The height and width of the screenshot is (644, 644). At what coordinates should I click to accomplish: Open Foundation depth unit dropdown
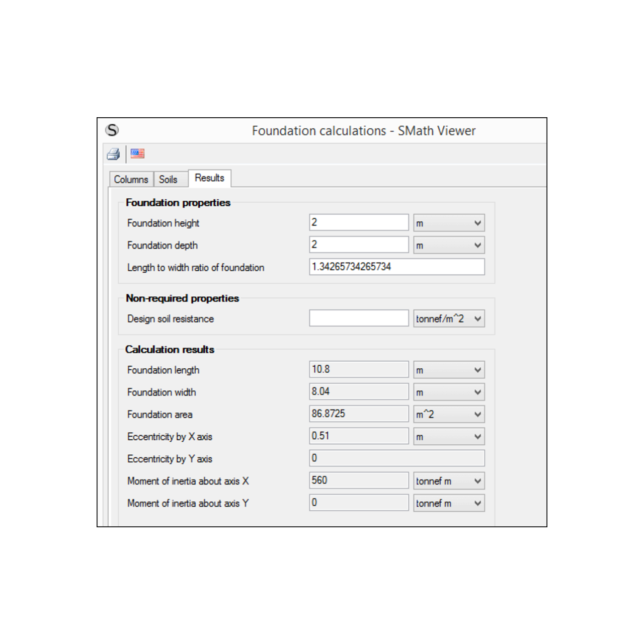point(449,245)
